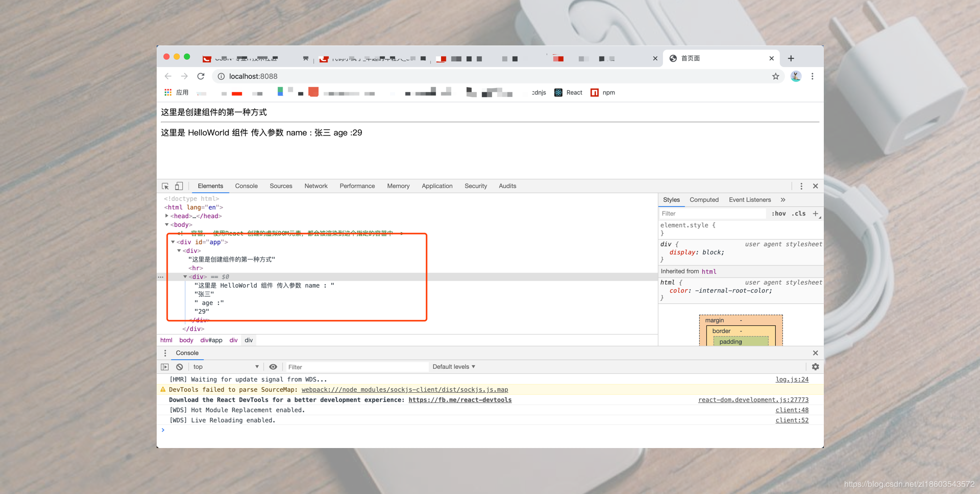Toggle the device toolbar in DevTools
The width and height of the screenshot is (980, 494).
[x=179, y=186]
